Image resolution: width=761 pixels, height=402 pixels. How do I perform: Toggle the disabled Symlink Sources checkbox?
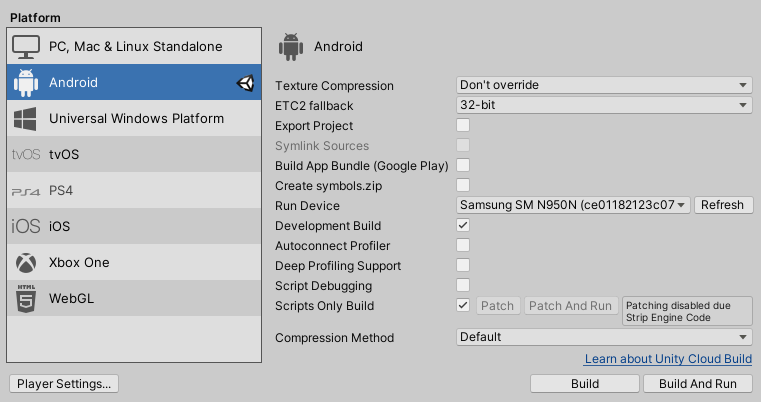tap(463, 145)
